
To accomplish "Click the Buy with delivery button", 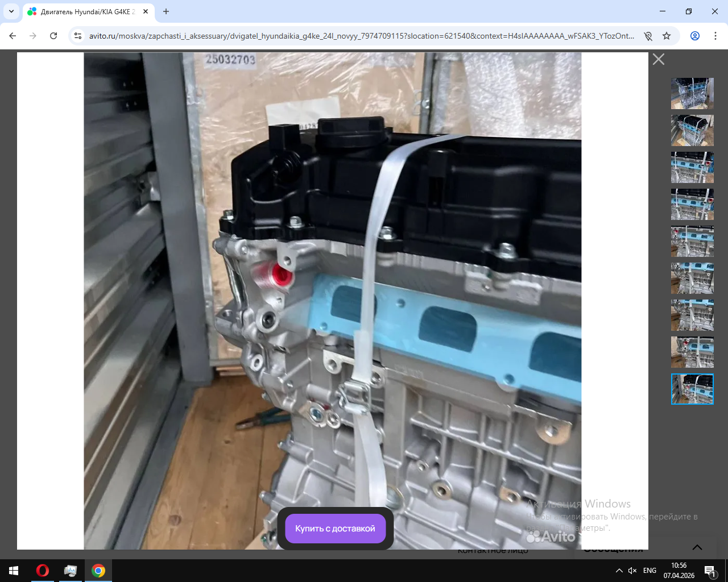I will click(335, 529).
